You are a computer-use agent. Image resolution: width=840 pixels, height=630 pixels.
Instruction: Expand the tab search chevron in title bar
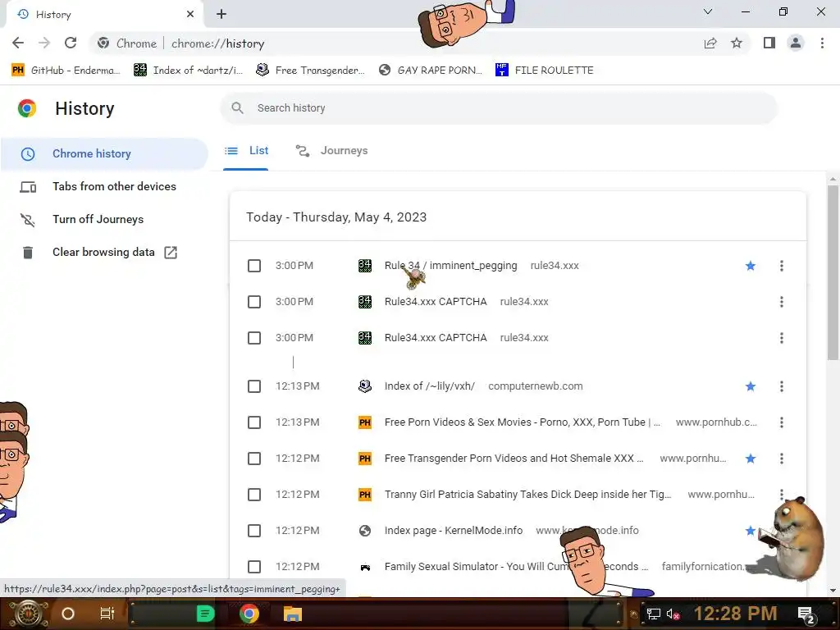point(708,11)
